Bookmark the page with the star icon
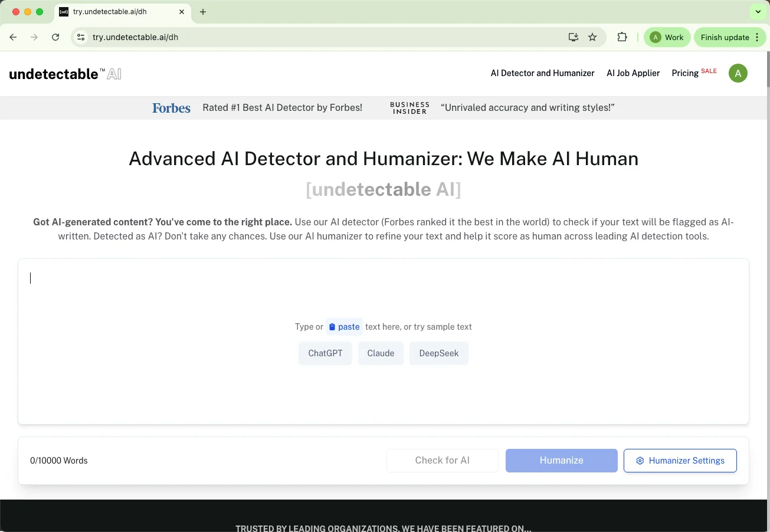 click(592, 37)
